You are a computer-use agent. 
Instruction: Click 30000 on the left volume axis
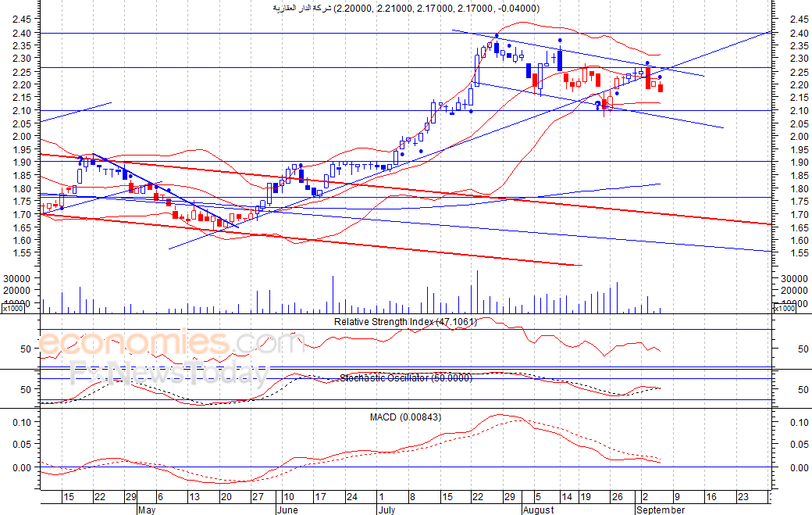coord(17,278)
